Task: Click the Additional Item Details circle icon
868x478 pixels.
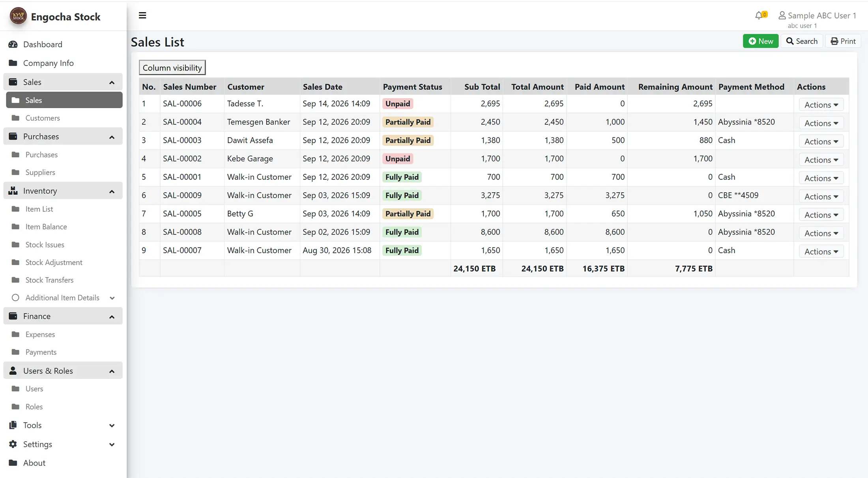Action: (x=15, y=298)
